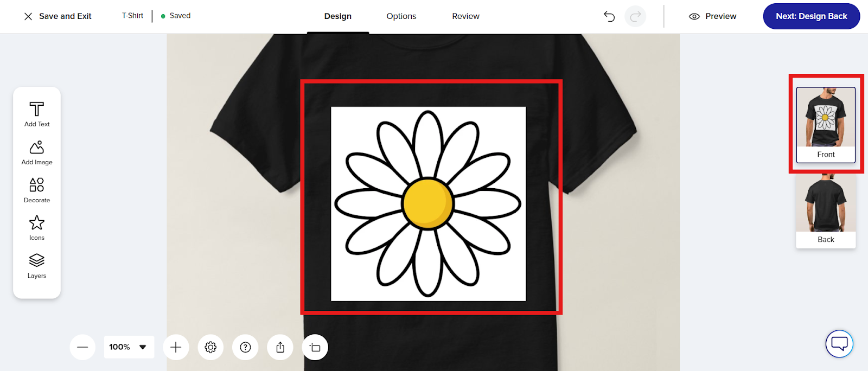
Task: Switch to the Review tab
Action: pyautogui.click(x=465, y=16)
